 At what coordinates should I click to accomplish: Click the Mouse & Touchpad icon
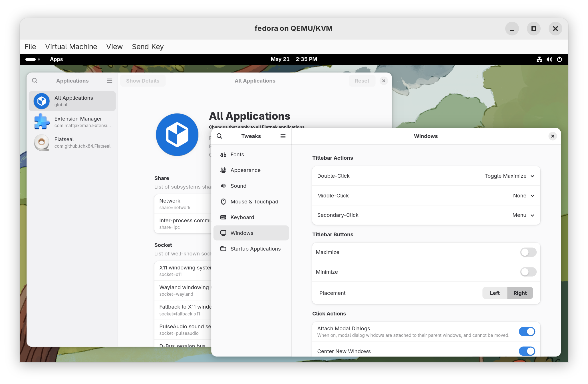pyautogui.click(x=223, y=202)
